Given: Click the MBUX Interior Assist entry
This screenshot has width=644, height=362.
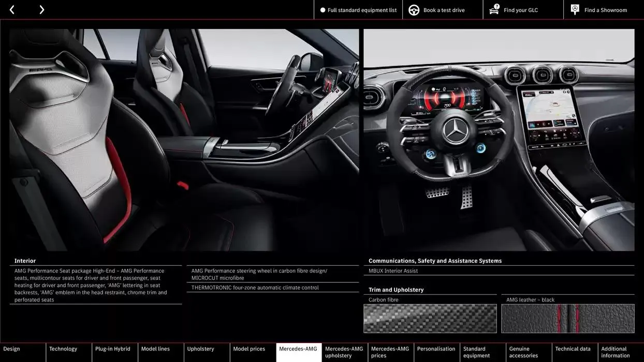Looking at the screenshot, I should pyautogui.click(x=393, y=270).
